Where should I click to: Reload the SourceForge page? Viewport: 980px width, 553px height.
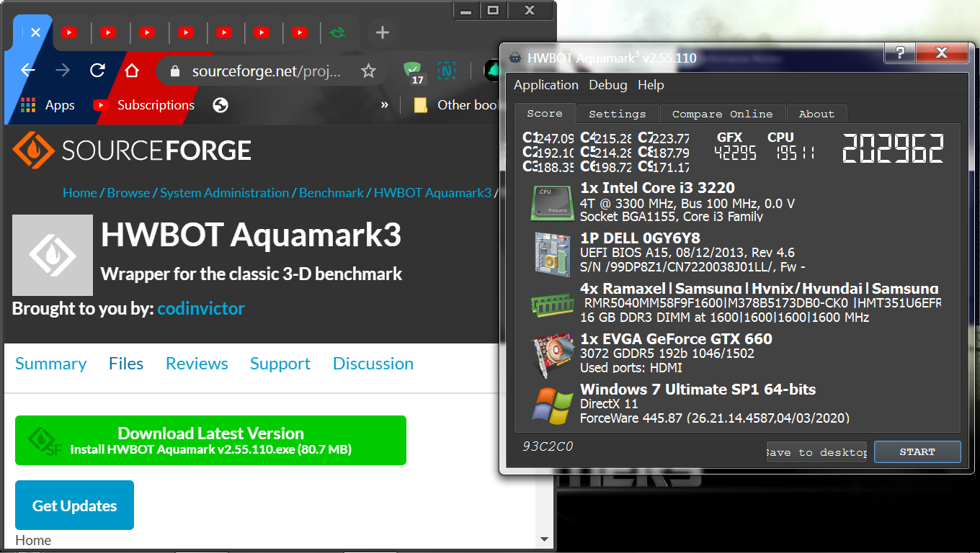coord(97,71)
